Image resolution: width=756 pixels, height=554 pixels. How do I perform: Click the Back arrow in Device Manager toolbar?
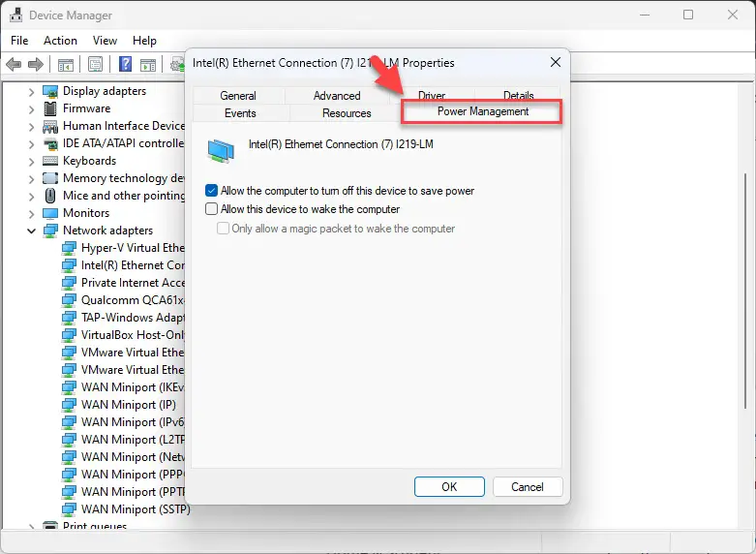pyautogui.click(x=14, y=64)
